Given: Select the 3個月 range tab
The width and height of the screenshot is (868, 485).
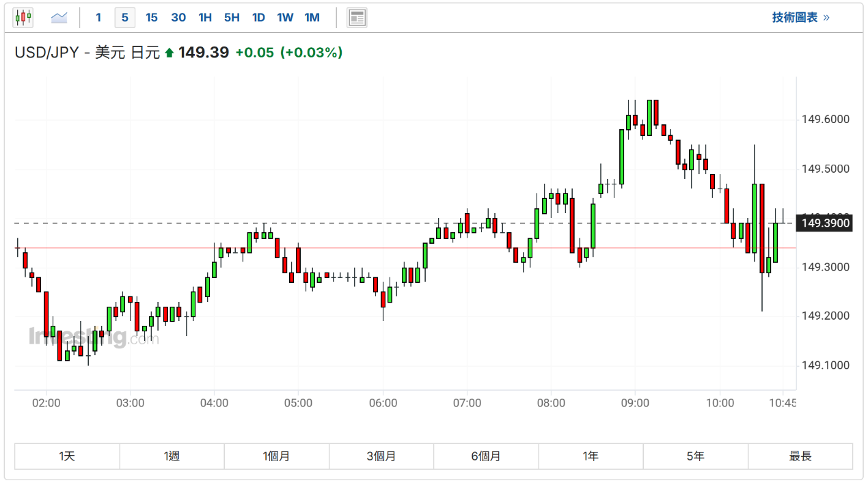Looking at the screenshot, I should tap(381, 456).
